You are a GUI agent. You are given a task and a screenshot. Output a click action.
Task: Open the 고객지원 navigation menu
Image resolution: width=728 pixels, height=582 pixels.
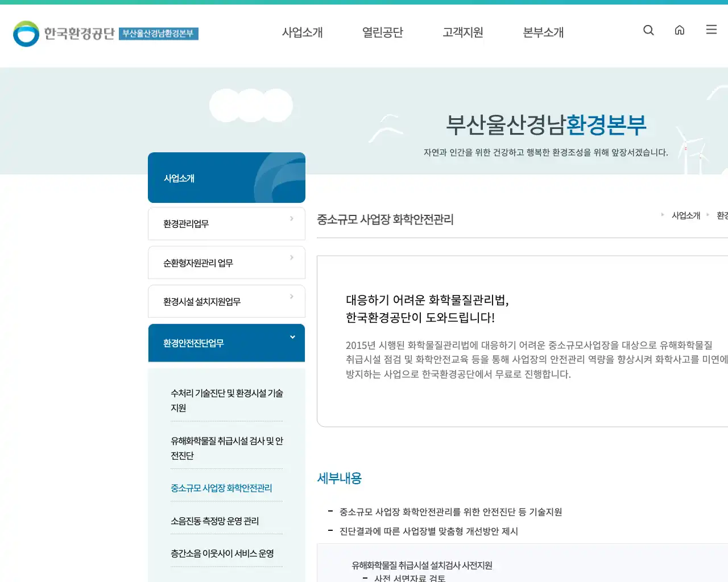pyautogui.click(x=462, y=32)
